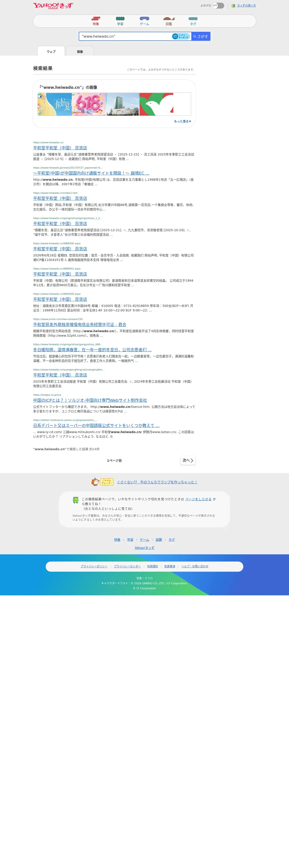289x868 pixels.
Task: Switch to the 画像 results tab
Action: pyautogui.click(x=80, y=51)
